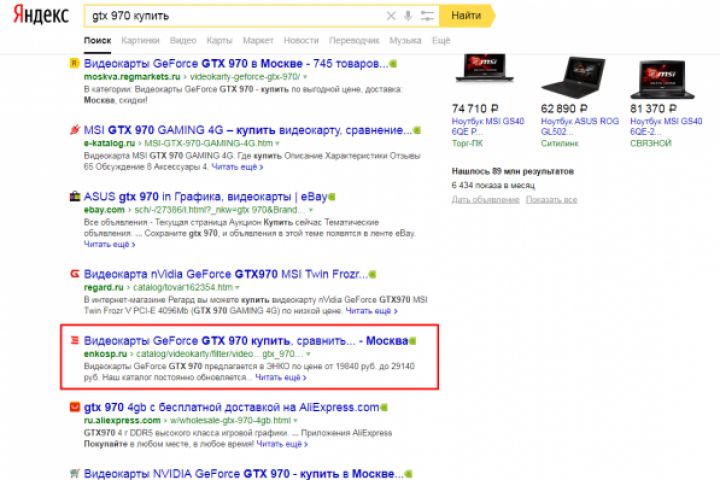The width and height of the screenshot is (720, 480).
Task: Open ASUS gtx 970 eBay result
Action: pyautogui.click(x=205, y=197)
